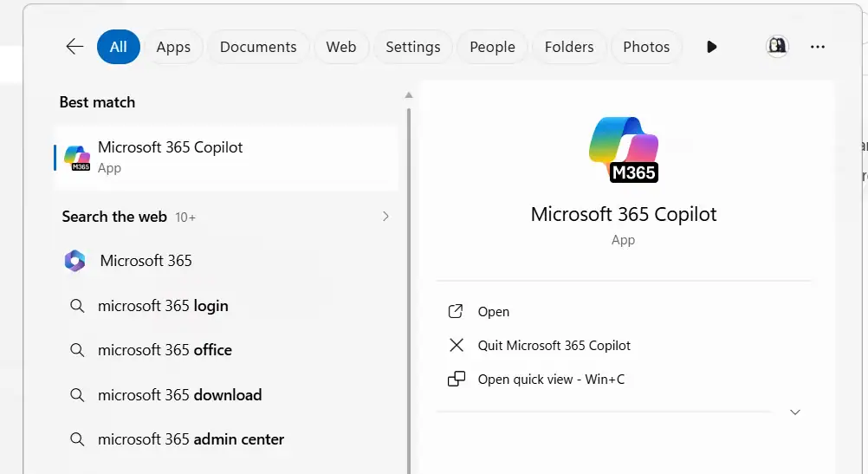This screenshot has width=868, height=474.
Task: Expand Search the web chevron
Action: [x=385, y=217]
